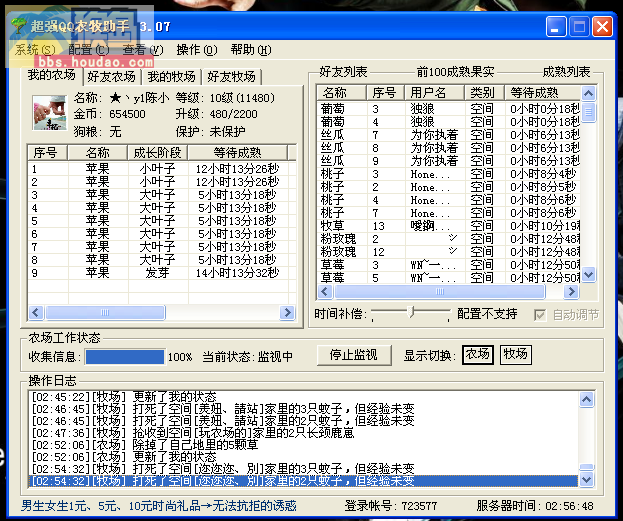Image resolution: width=623 pixels, height=521 pixels.
Task: Open the 系统(S) menu
Action: pos(35,50)
